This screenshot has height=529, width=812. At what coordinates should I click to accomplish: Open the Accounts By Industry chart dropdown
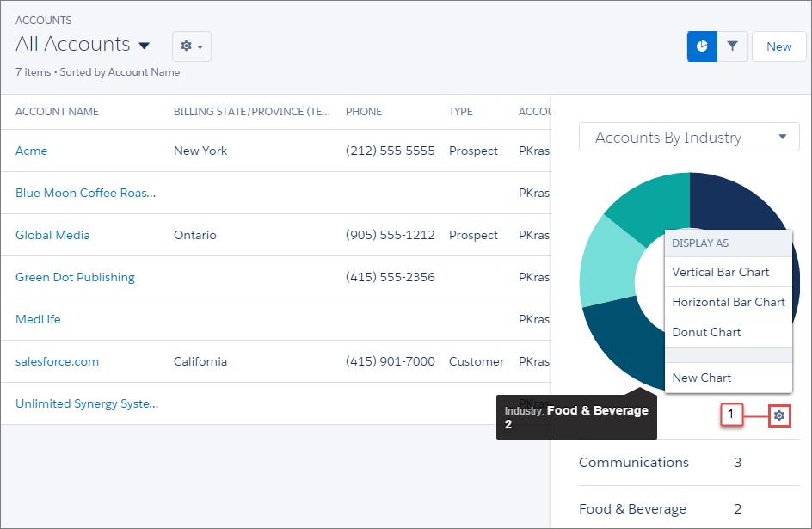coord(689,137)
